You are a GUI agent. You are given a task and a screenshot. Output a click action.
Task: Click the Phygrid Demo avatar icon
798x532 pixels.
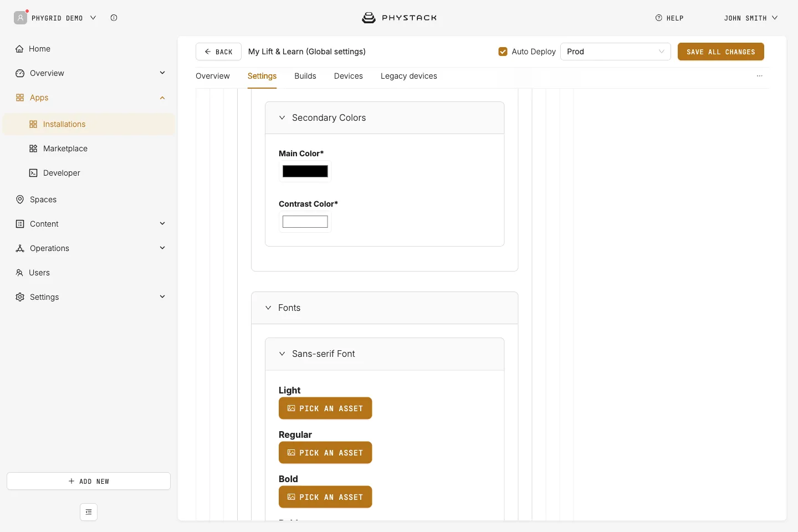(21, 18)
